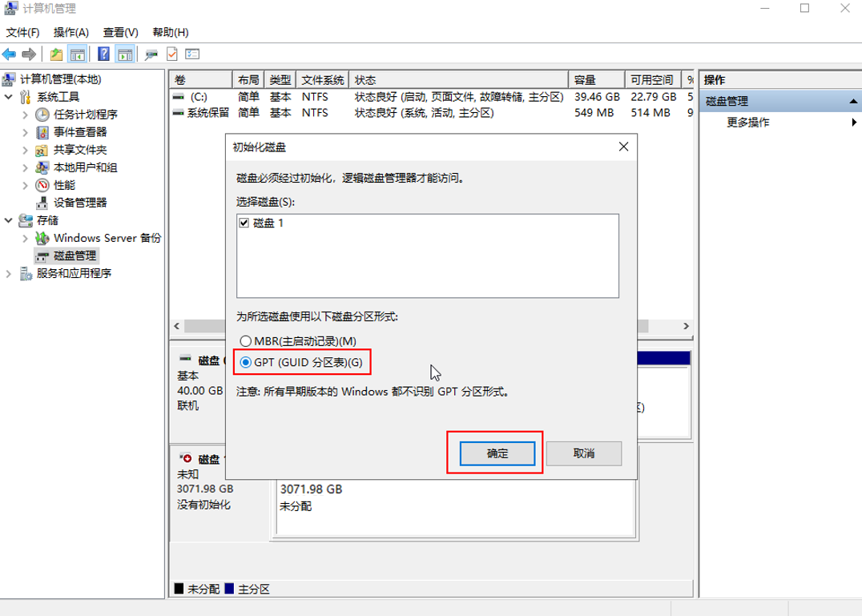
Task: Collapse the 系统工具 tree expander
Action: [8, 97]
